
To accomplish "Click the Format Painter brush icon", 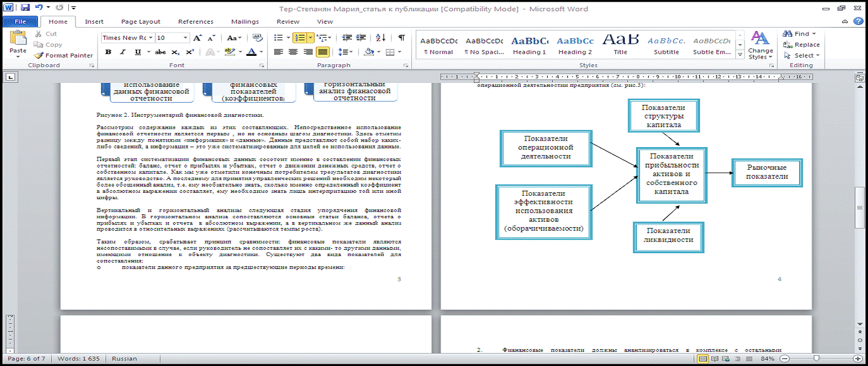I will click(x=38, y=55).
